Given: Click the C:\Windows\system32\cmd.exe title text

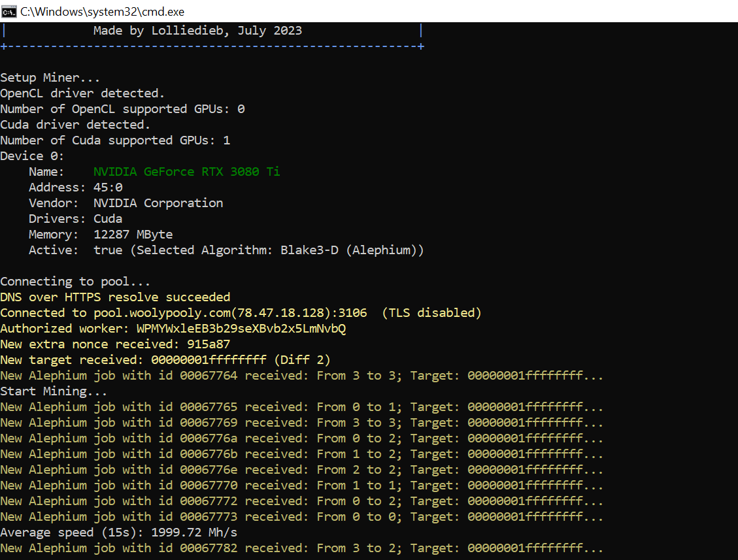Looking at the screenshot, I should 101,11.
